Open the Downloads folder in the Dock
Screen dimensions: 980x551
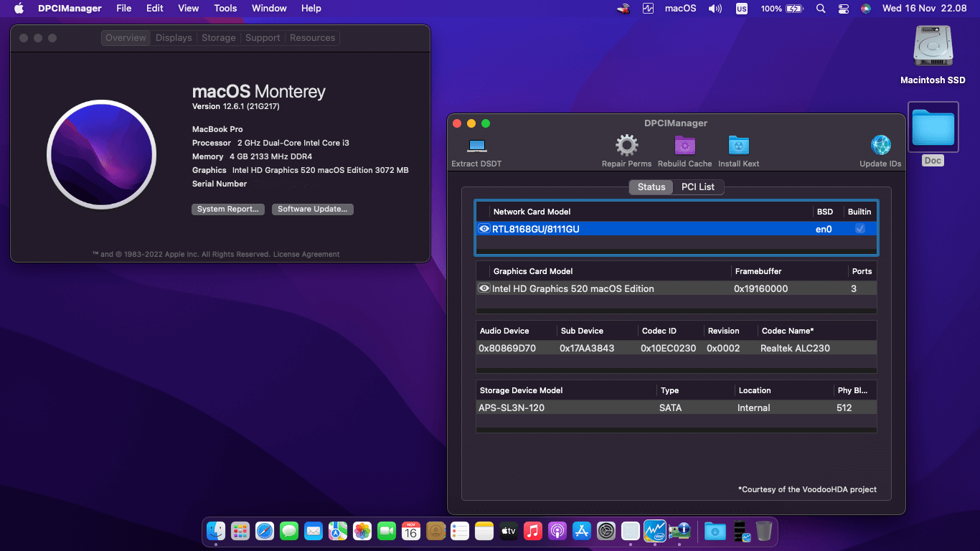(715, 531)
